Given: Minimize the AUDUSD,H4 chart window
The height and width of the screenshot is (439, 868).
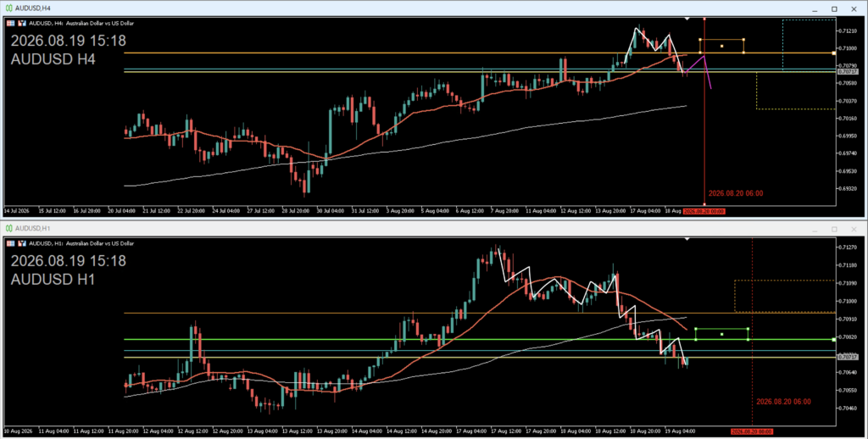Looking at the screenshot, I should pos(815,8).
